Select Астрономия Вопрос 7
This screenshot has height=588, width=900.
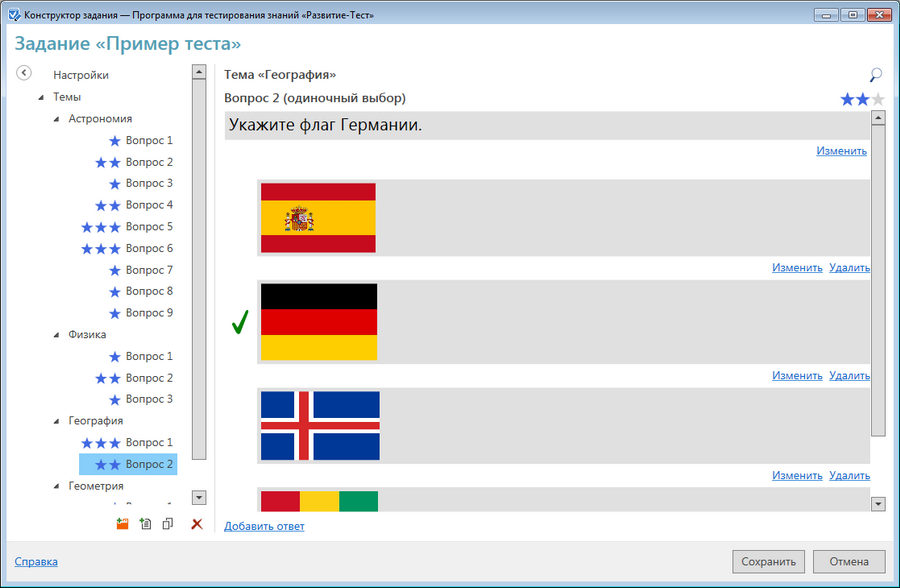(x=149, y=270)
